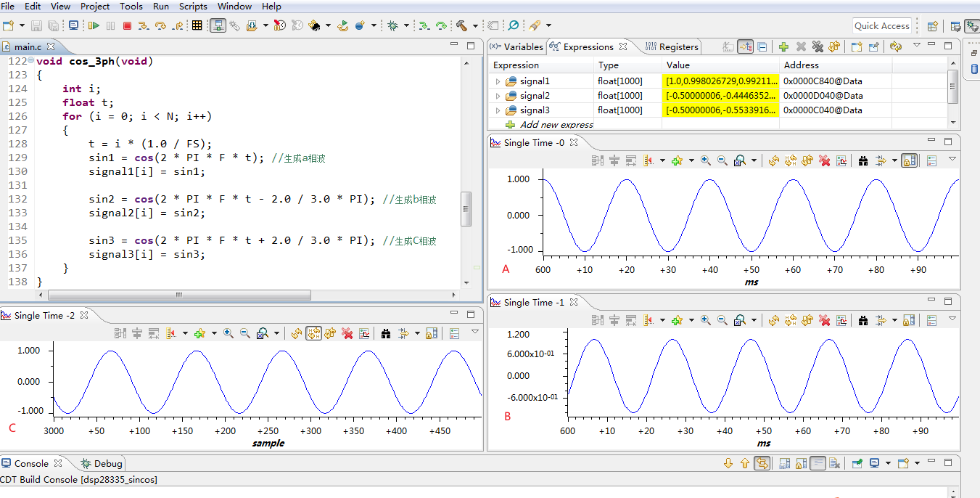980x498 pixels.
Task: Click refresh icon in Single Time -2 toolbar
Action: (x=296, y=333)
